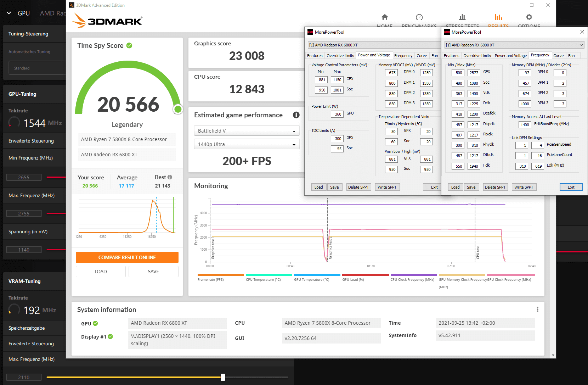
Task: Click the CPU Clock Frequency legend item
Action: pyautogui.click(x=413, y=278)
